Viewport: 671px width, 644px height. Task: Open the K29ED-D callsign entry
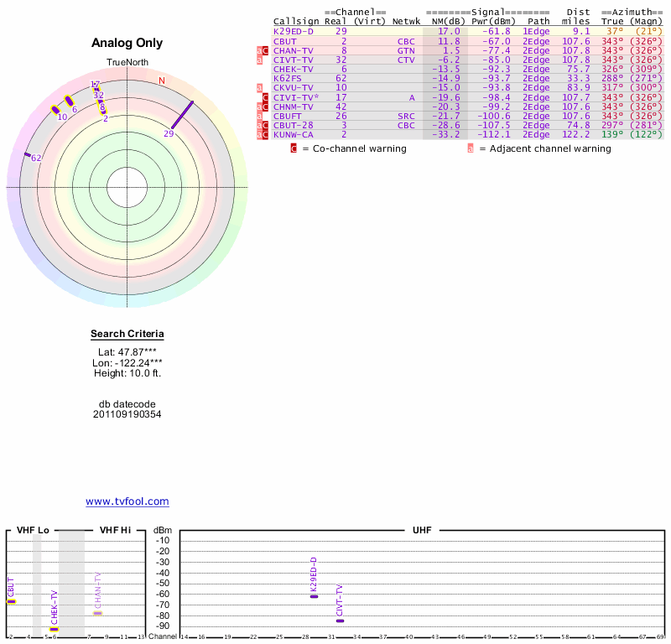click(x=294, y=31)
